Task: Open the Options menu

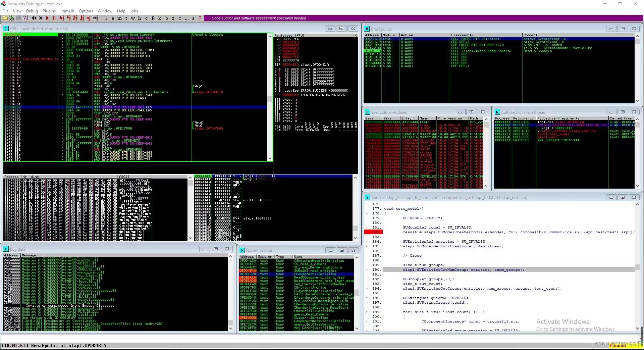Action: pyautogui.click(x=86, y=11)
